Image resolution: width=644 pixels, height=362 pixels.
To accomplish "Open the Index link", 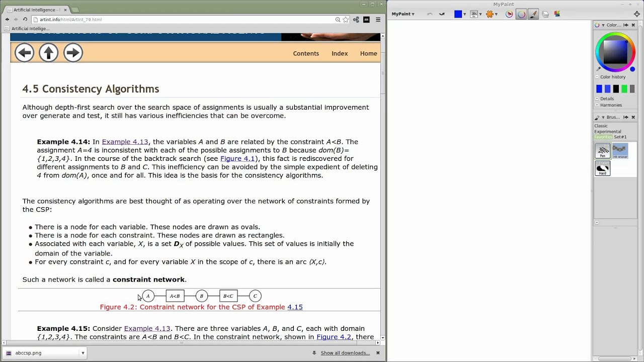I will (340, 53).
